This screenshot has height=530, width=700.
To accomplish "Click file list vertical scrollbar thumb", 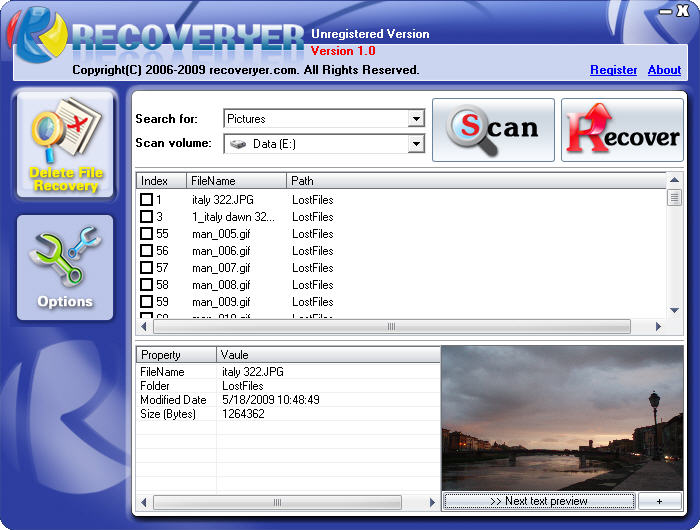I will [x=674, y=197].
